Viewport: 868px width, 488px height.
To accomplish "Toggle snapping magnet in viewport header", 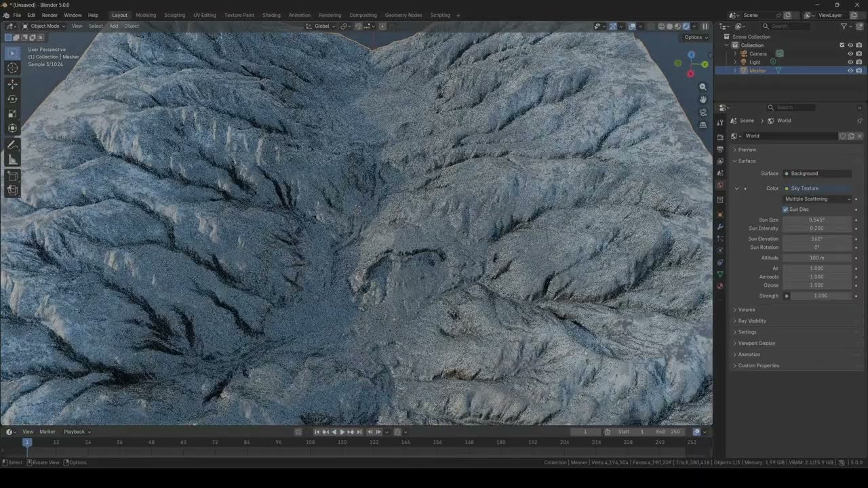I will click(357, 26).
